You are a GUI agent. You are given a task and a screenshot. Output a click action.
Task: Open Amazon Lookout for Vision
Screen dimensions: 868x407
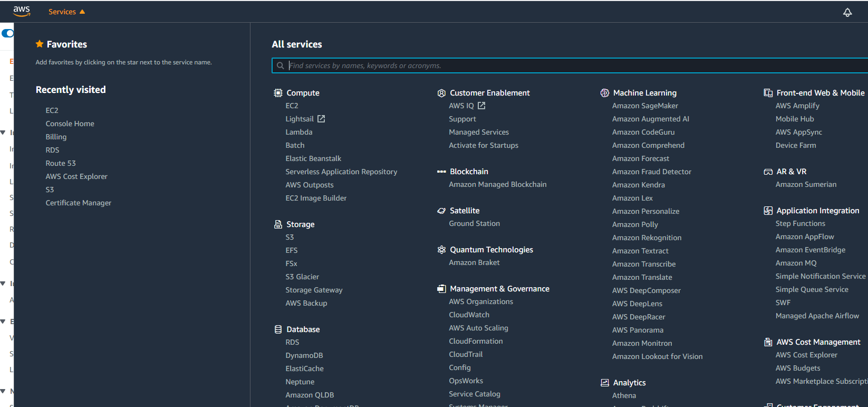coord(657,356)
